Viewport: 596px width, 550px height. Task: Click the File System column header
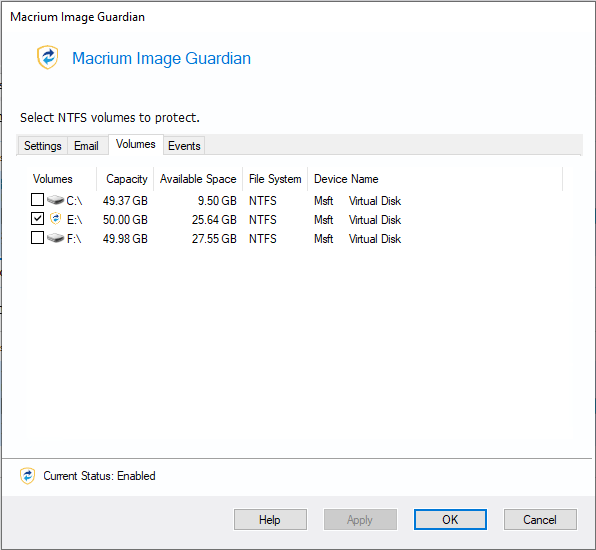pyautogui.click(x=275, y=179)
